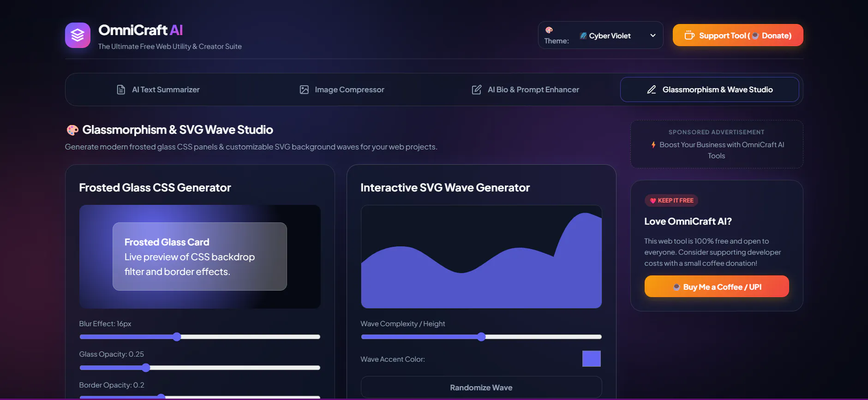Click the picture icon beside Image Compressor

(x=304, y=90)
